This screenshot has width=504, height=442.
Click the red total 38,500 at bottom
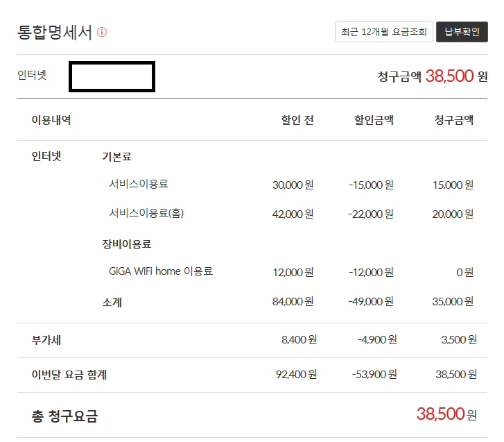pyautogui.click(x=440, y=414)
